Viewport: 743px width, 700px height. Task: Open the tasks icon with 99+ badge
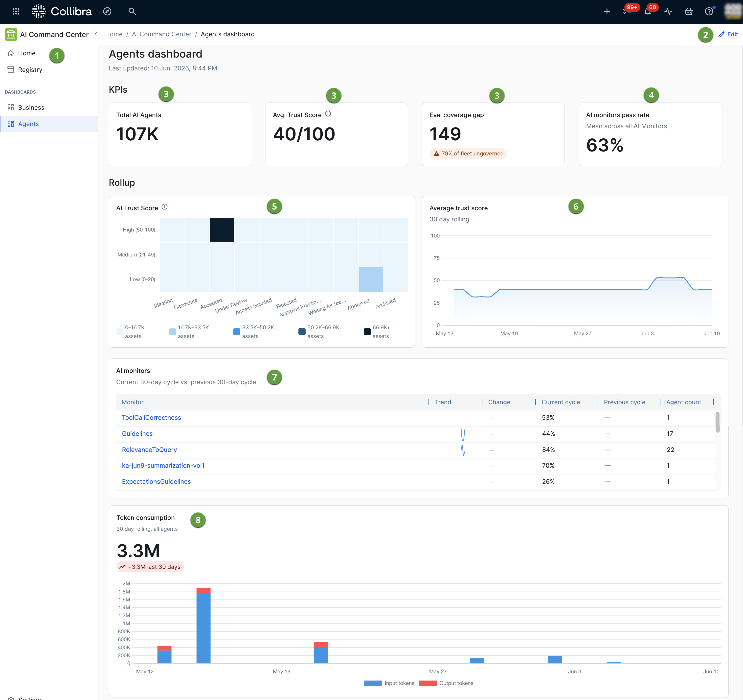(628, 12)
